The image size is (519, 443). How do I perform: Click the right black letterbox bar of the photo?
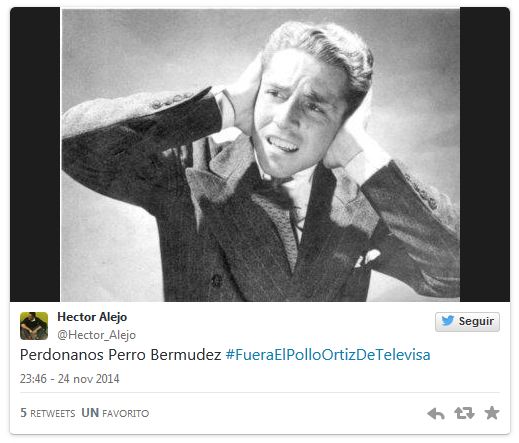(x=485, y=154)
